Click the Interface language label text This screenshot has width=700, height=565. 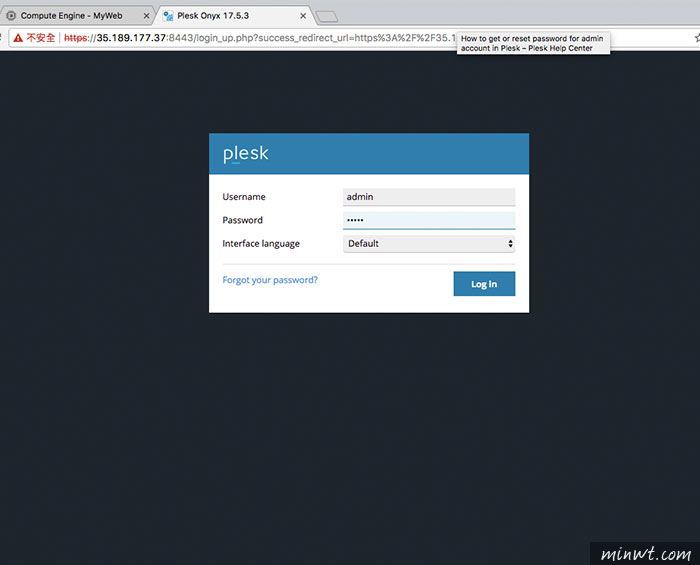[x=261, y=244]
